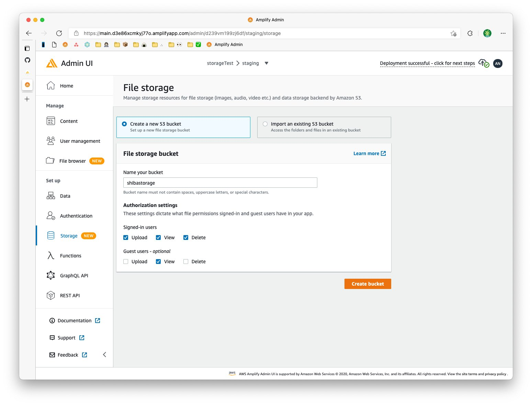Go back to the previous page
The height and width of the screenshot is (405, 532).
point(29,33)
